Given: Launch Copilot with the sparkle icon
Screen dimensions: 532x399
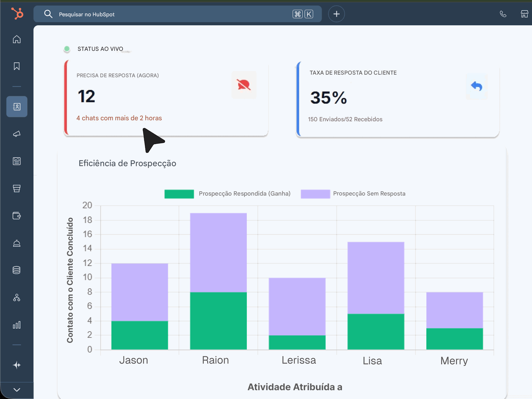Looking at the screenshot, I should tap(17, 365).
